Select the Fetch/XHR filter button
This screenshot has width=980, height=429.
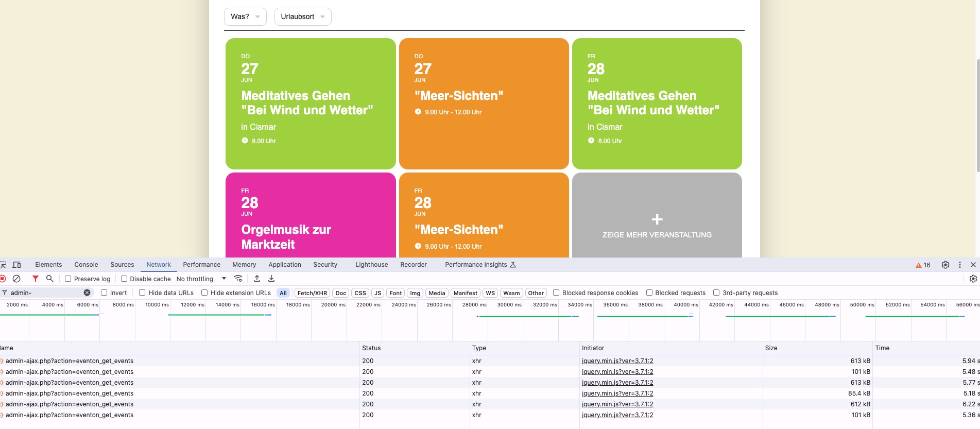tap(312, 293)
